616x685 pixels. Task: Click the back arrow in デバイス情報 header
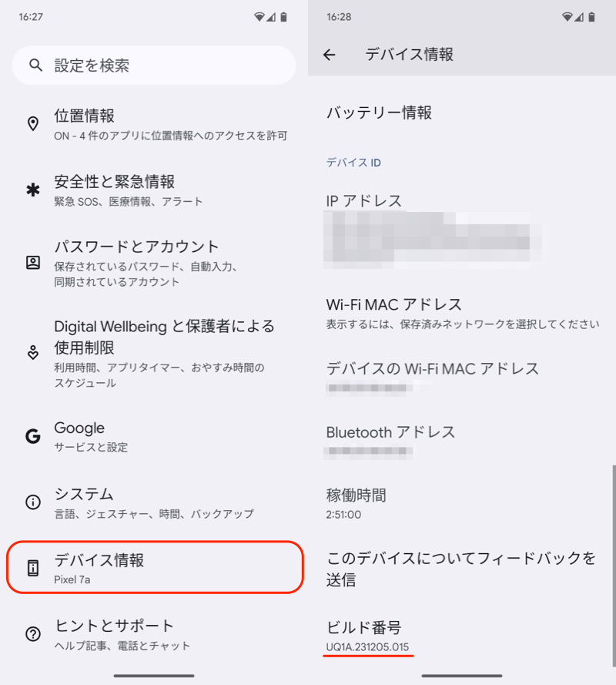click(x=330, y=55)
